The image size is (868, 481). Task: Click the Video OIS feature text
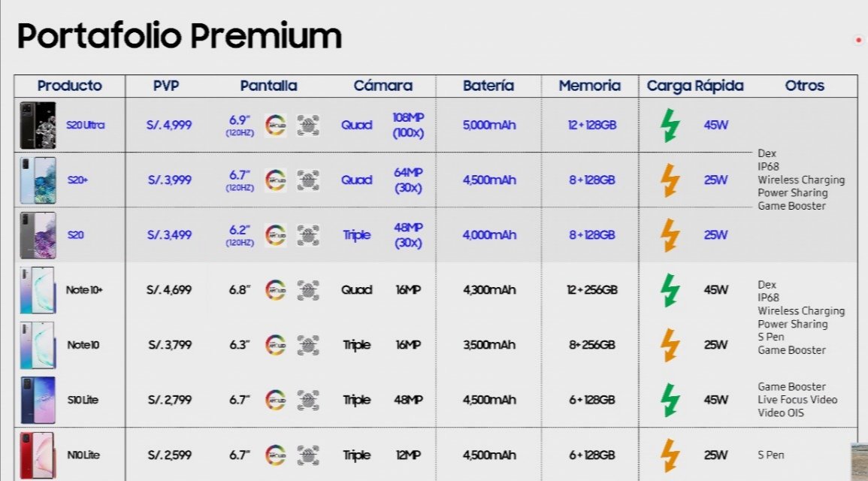(x=781, y=413)
